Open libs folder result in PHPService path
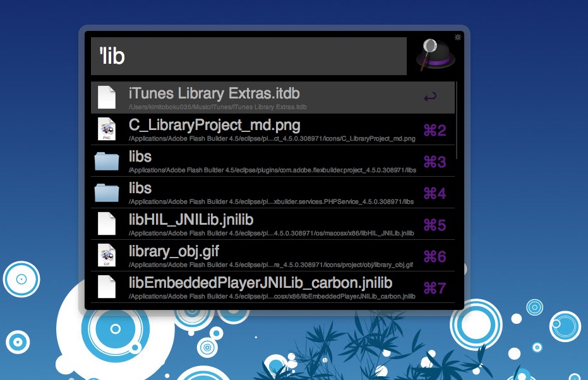This screenshot has height=380, width=588. point(273,193)
